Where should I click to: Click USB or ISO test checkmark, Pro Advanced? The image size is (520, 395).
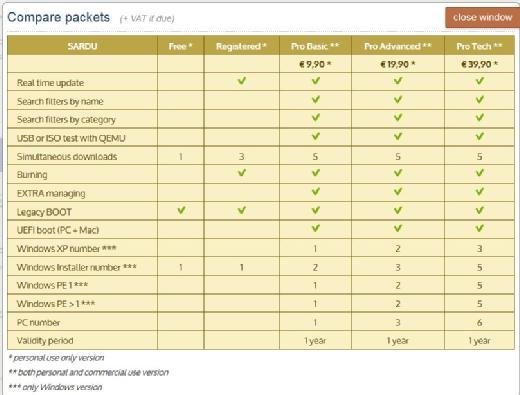pos(398,136)
